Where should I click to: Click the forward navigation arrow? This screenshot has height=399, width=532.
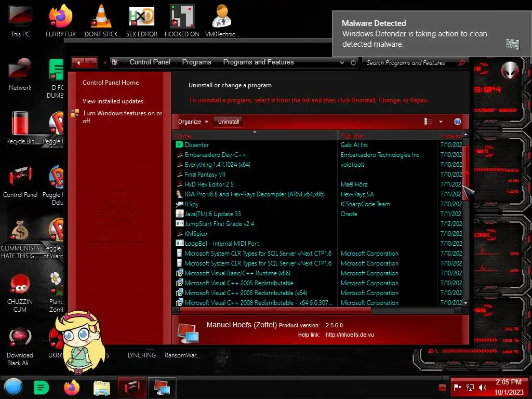click(91, 62)
